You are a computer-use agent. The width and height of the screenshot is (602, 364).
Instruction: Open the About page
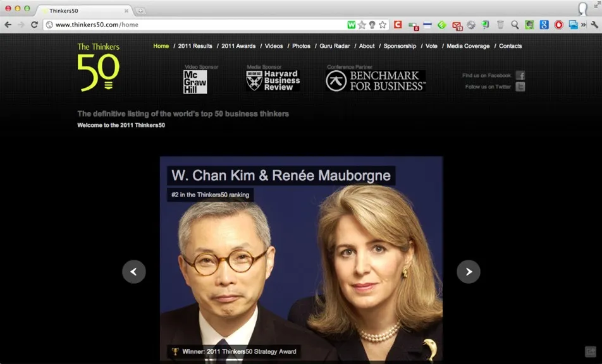(x=367, y=46)
